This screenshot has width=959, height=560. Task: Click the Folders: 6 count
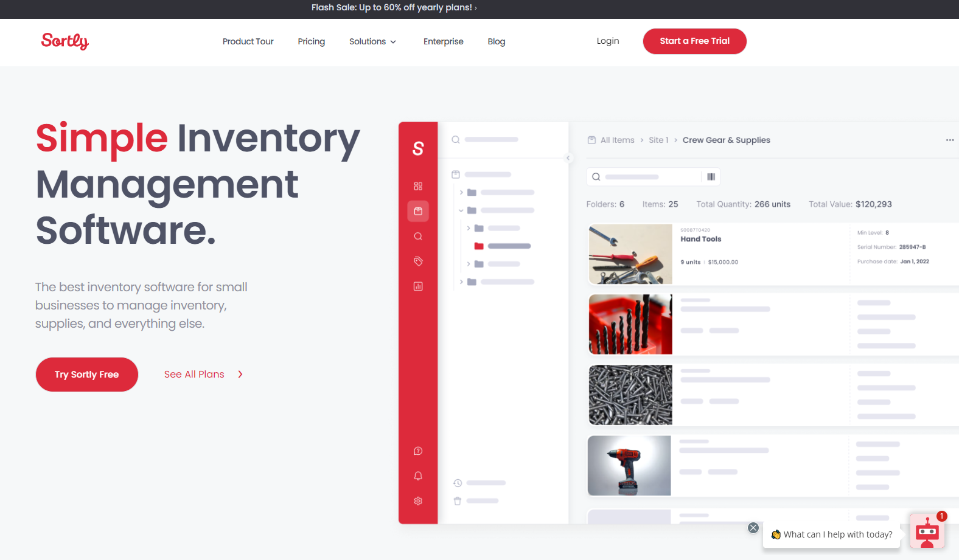pyautogui.click(x=605, y=204)
